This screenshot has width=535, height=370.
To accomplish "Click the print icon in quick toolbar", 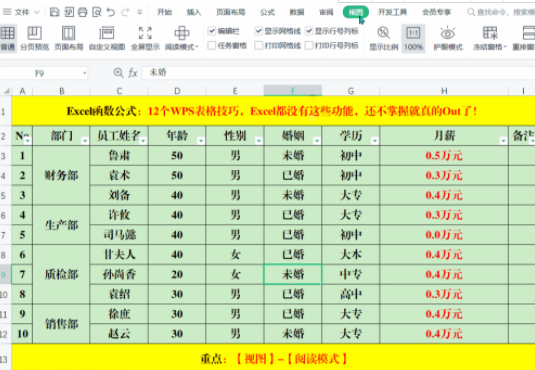I will point(83,12).
